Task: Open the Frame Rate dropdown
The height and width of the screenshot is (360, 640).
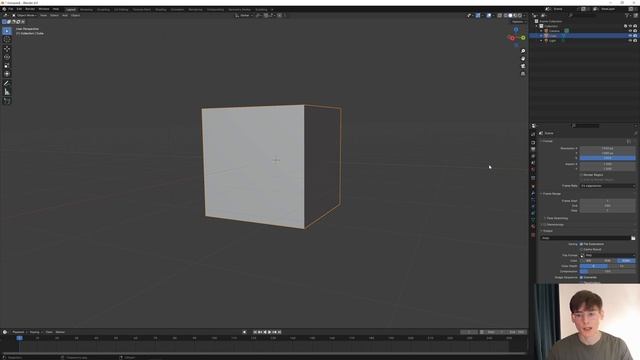Action: point(607,186)
